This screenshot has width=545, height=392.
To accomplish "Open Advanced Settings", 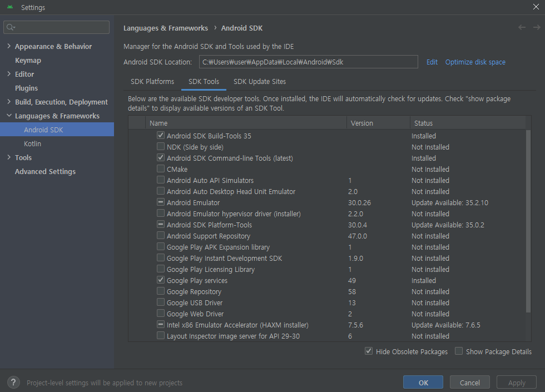I will point(45,171).
